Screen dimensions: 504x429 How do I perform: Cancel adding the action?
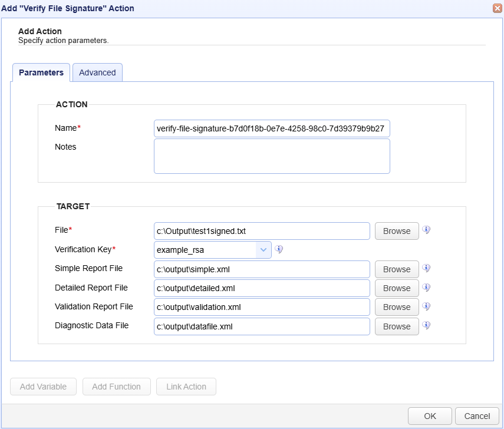point(477,416)
